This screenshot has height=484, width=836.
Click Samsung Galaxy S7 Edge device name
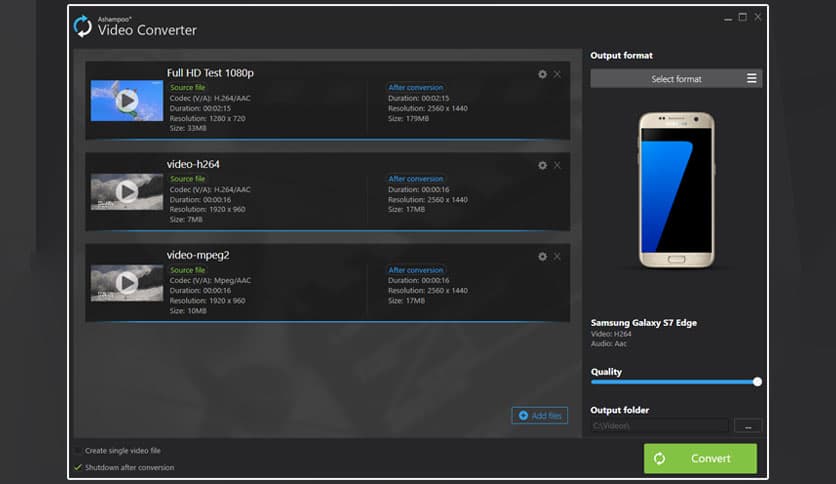[x=644, y=322]
